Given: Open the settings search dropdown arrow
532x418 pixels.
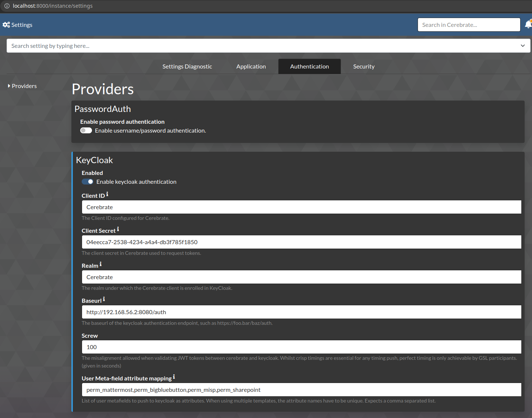Looking at the screenshot, I should tap(522, 46).
